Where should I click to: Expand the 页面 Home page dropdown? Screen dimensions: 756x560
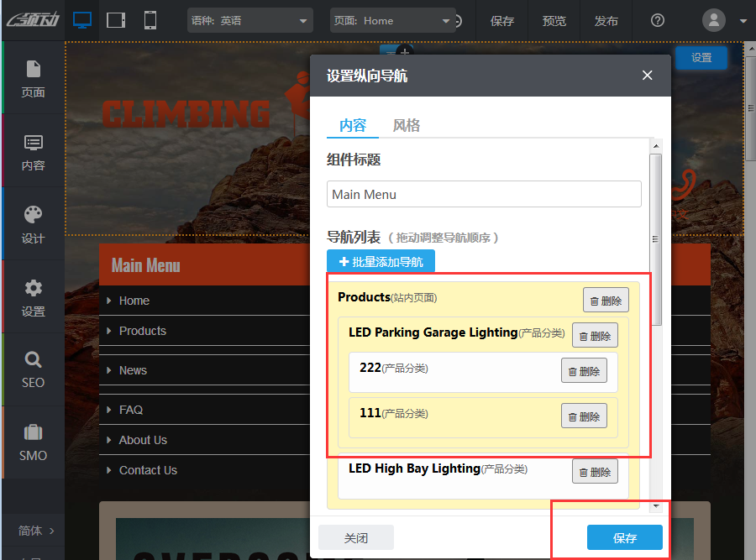392,21
